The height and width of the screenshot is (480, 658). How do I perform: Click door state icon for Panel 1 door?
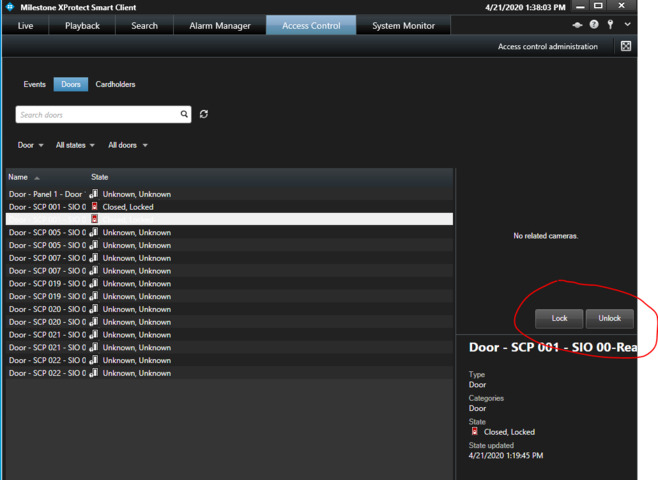tap(95, 194)
